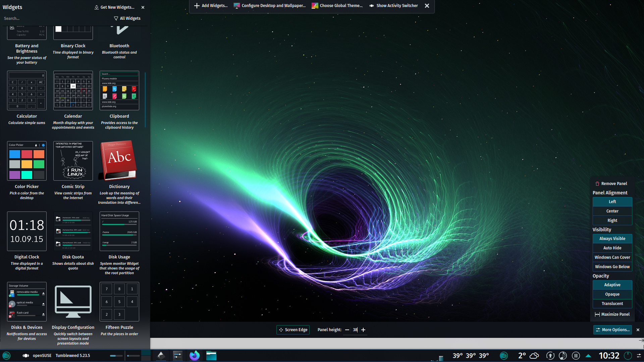Open the updates notifier tray icon
The image size is (644, 362).
[x=550, y=356]
